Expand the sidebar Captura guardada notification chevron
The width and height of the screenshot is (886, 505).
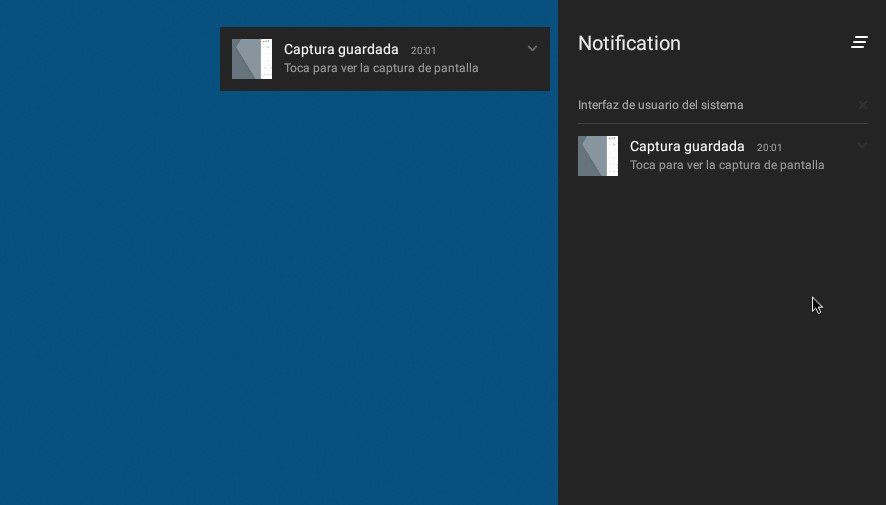(x=862, y=146)
